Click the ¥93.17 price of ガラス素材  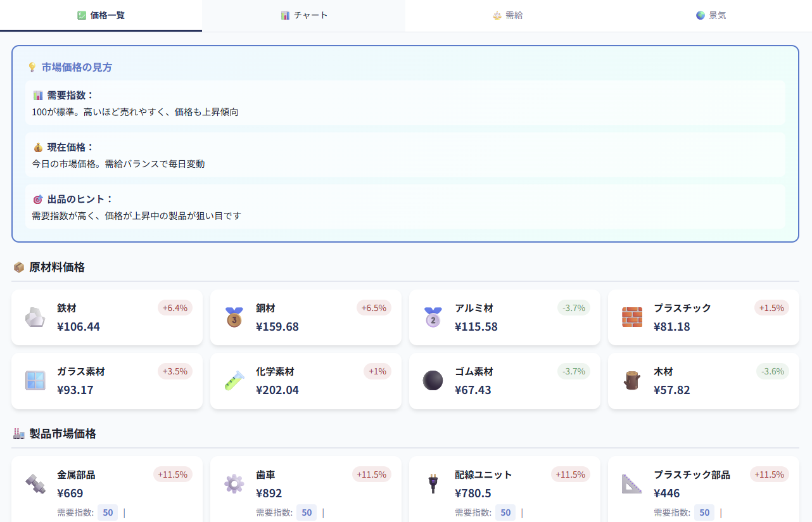(x=75, y=390)
